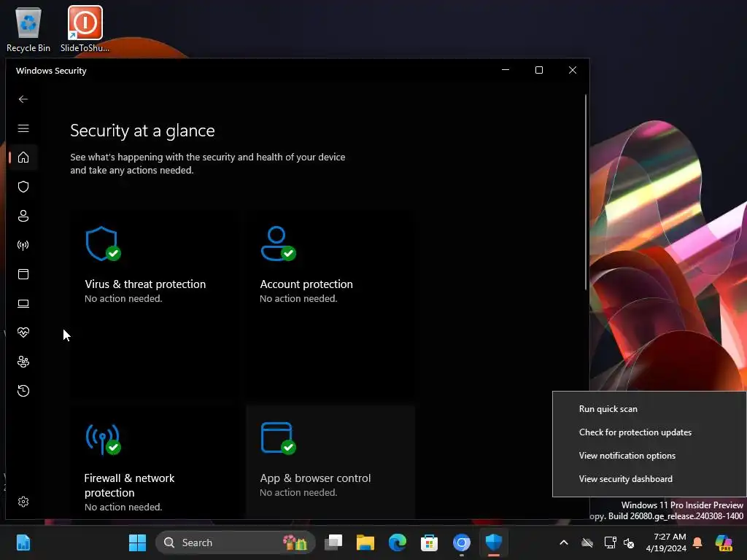Open widgets icon at taskbar left
The image size is (747, 560).
(23, 542)
